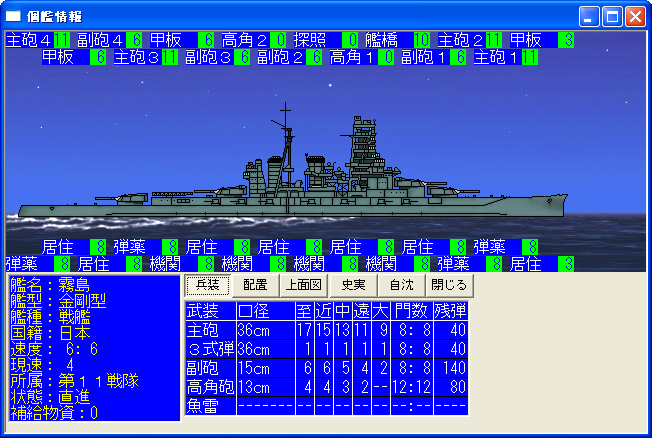Click the 現速: 4 line
652x438 pixels.
(x=42, y=365)
